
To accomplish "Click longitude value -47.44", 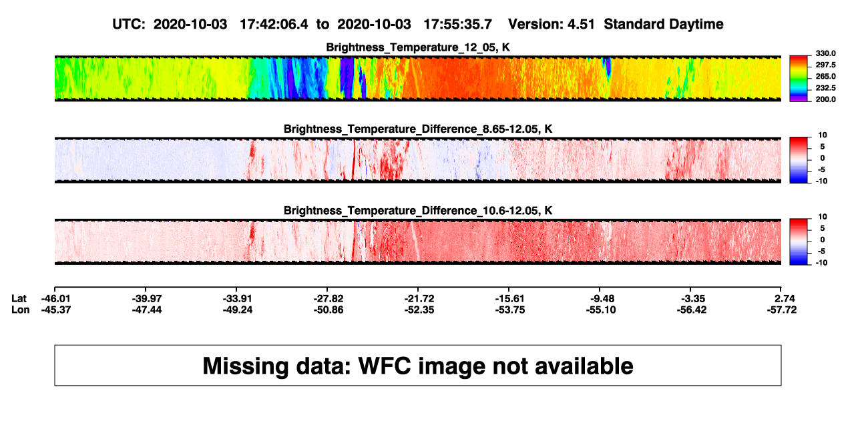I will [x=146, y=310].
